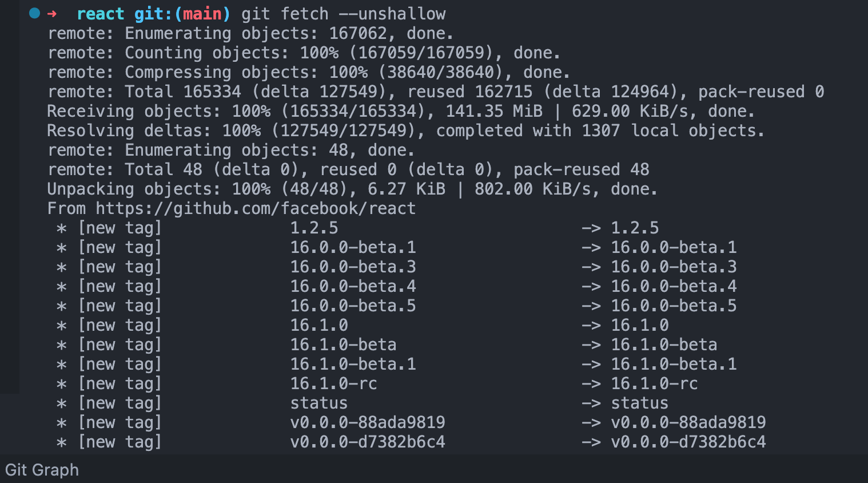
Task: Click the left 16.1.0-rc tag name
Action: point(333,383)
